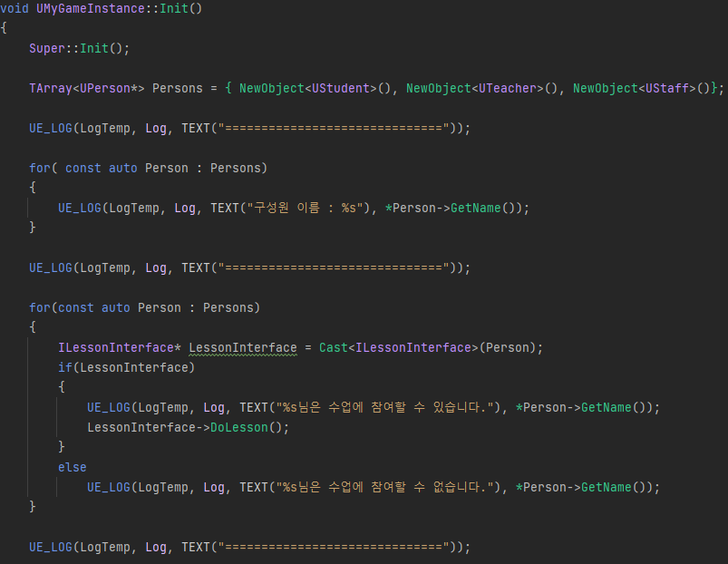This screenshot has height=564, width=728.
Task: Click the "구성원 이름 : %s" string literal
Action: tap(305, 208)
